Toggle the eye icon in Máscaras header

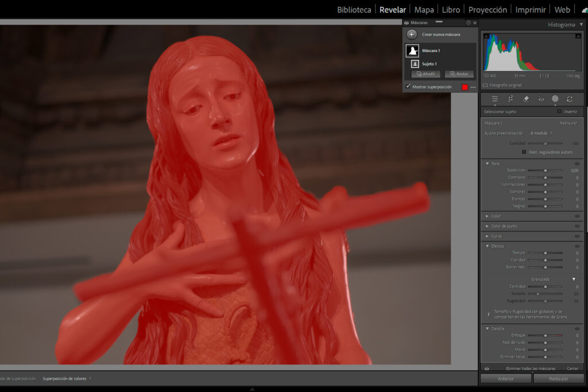tap(406, 23)
